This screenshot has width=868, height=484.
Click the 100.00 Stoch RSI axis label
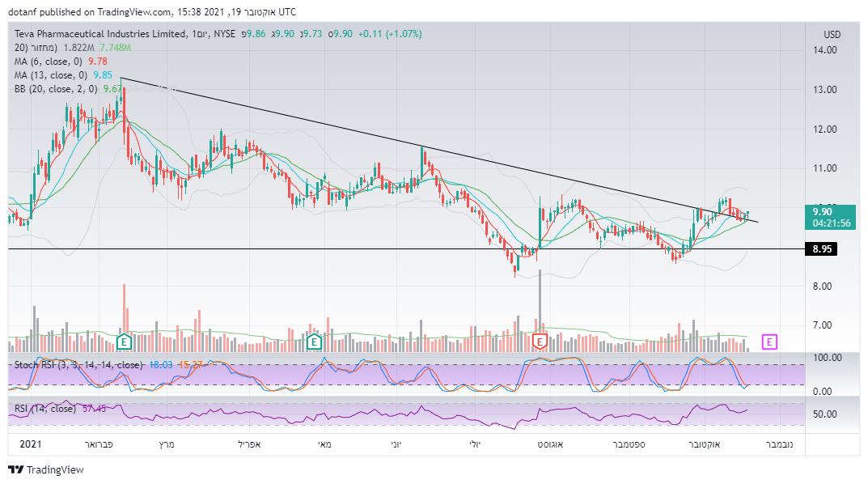tap(827, 358)
